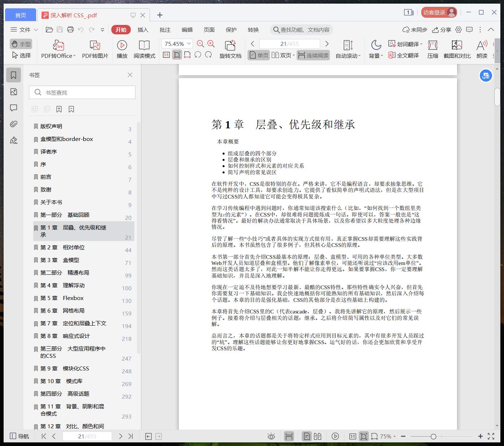This screenshot has height=446, width=504.
Task: Click 查找功能、文档内容 search box
Action: 302,30
